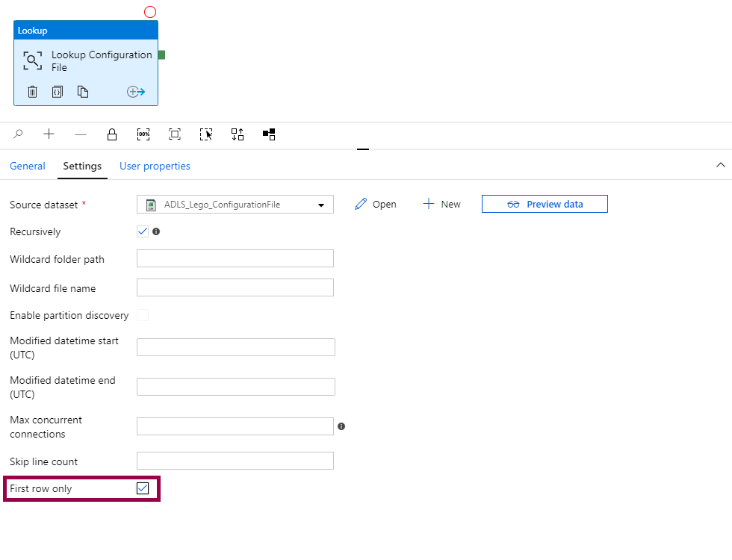Clone the Lookup Configuration File activity
732x560 pixels.
[x=83, y=92]
